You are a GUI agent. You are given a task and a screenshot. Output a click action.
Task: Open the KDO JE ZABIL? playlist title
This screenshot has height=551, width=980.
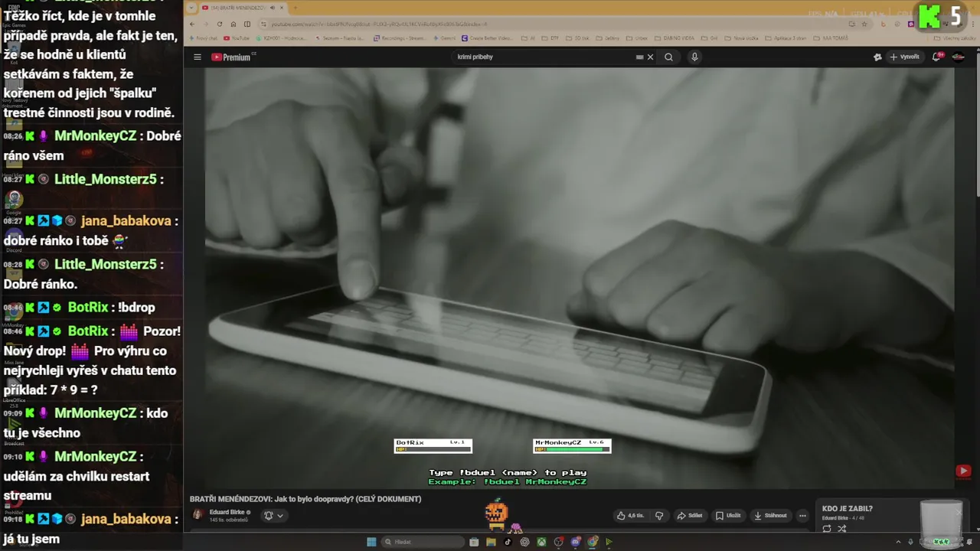847,509
